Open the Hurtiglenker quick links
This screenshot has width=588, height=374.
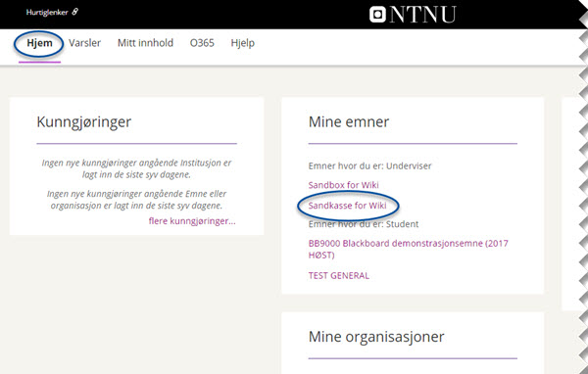[52, 12]
